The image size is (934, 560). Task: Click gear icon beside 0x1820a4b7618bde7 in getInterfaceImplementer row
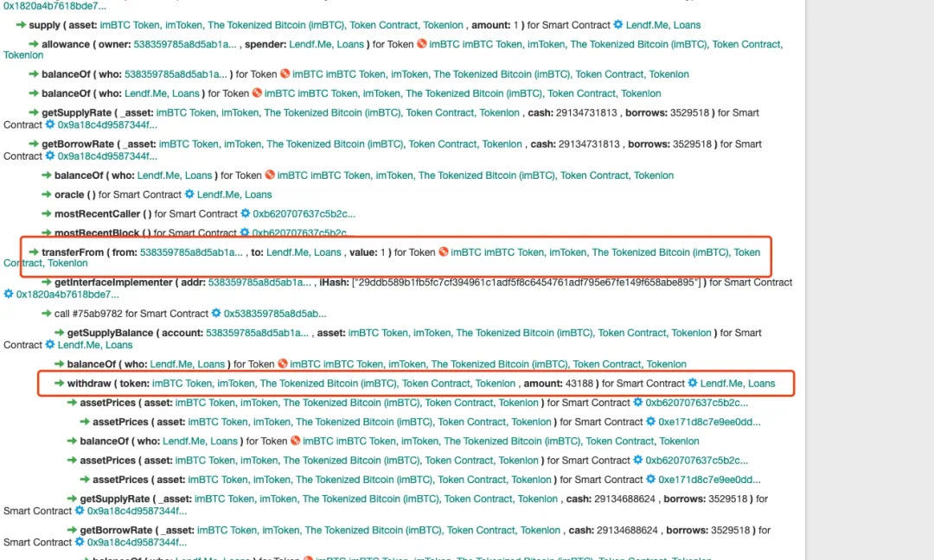(x=9, y=294)
